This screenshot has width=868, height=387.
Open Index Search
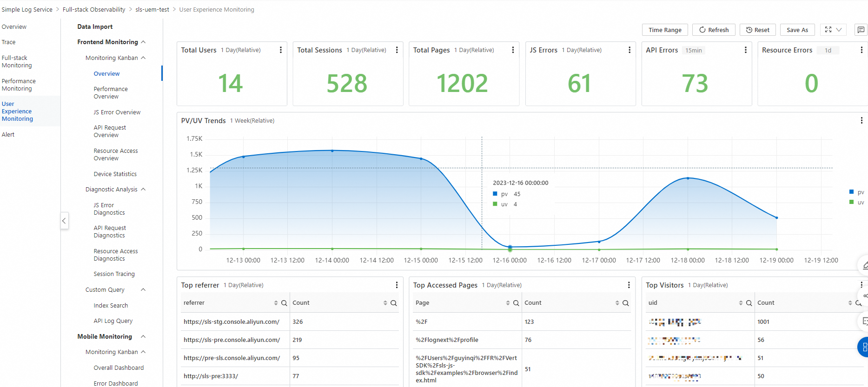(111, 305)
